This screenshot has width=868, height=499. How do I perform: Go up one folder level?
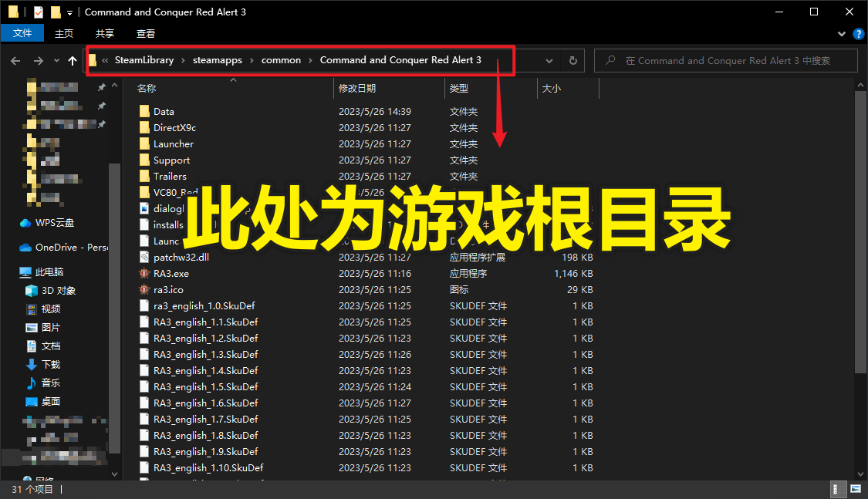[73, 61]
